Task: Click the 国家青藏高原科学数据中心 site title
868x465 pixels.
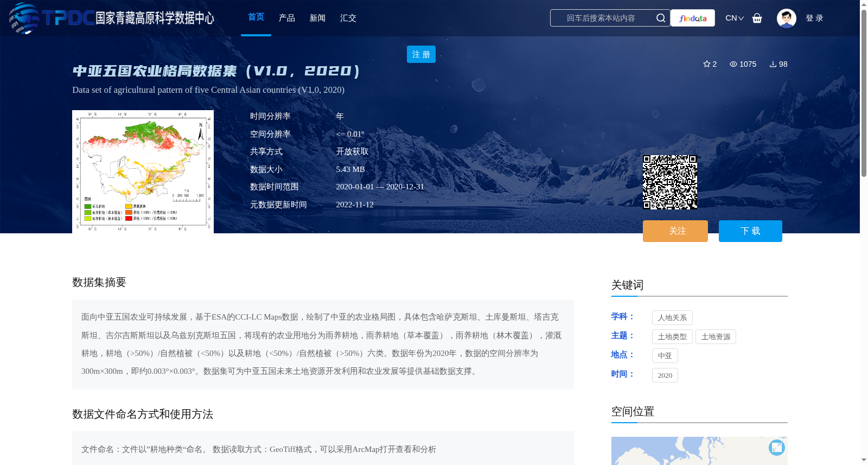Action: coord(155,18)
